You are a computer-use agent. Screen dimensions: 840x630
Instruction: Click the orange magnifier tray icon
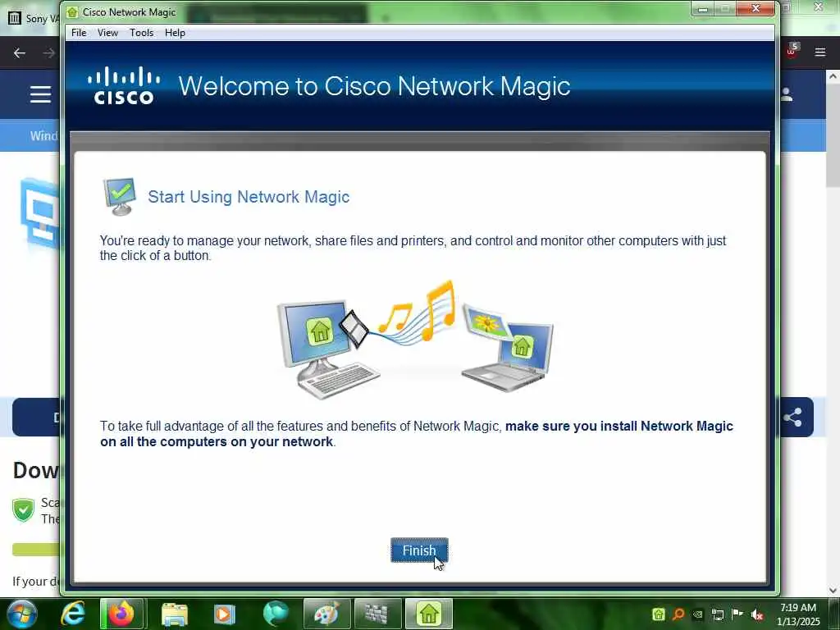678,614
